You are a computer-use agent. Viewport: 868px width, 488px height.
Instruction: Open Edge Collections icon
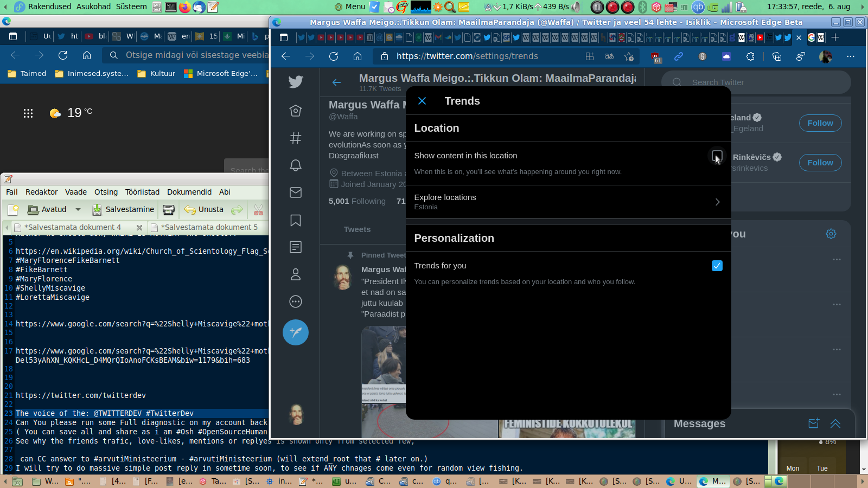pyautogui.click(x=777, y=56)
